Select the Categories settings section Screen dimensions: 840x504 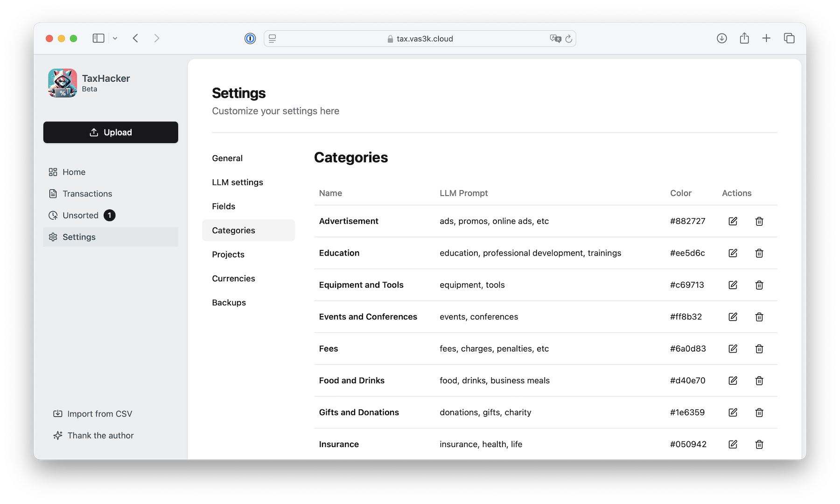pyautogui.click(x=249, y=230)
